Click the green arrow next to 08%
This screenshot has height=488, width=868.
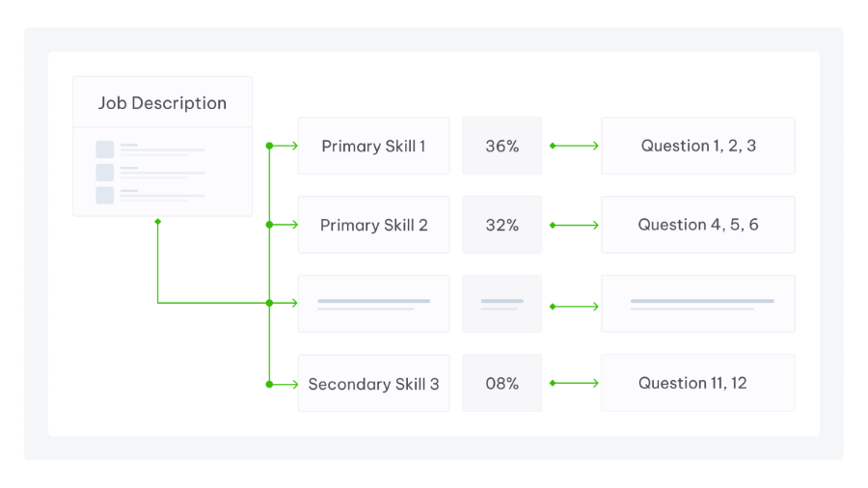coord(574,384)
